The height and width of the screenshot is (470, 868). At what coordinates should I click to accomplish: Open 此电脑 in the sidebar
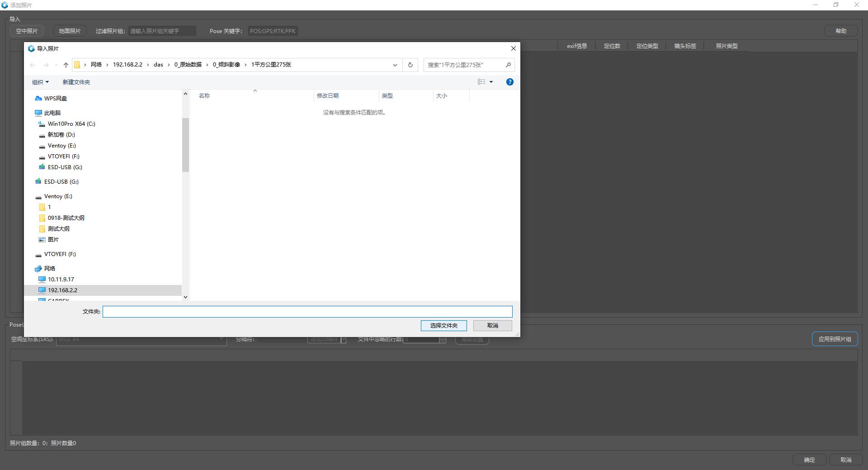tap(52, 113)
